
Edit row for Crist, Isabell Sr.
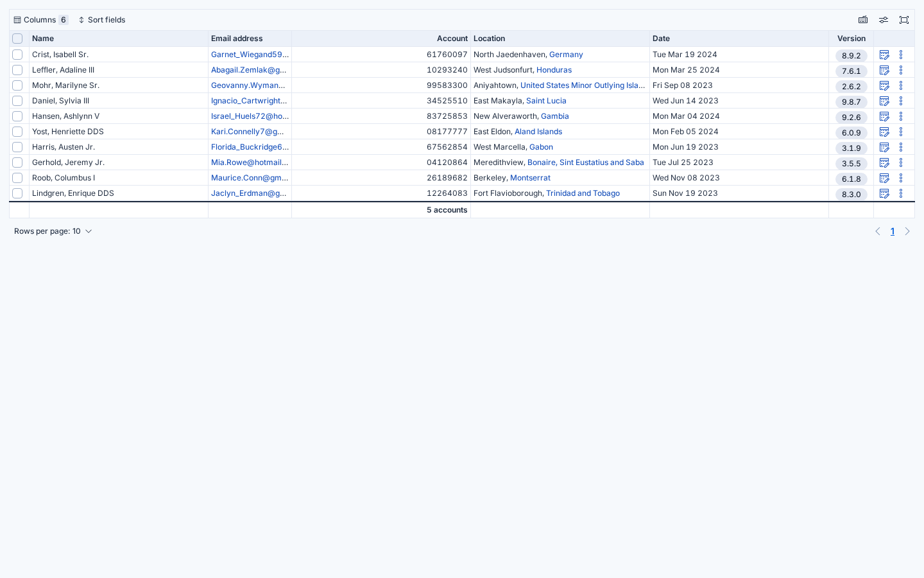[x=884, y=55]
